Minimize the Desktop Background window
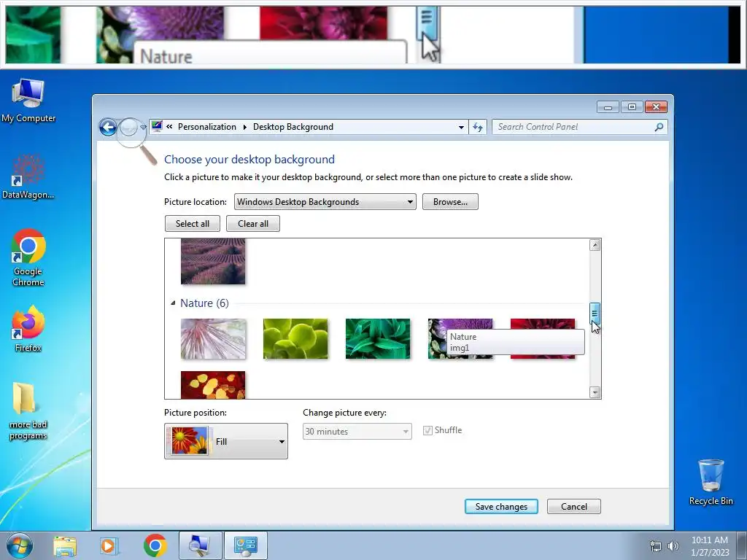 click(x=608, y=107)
